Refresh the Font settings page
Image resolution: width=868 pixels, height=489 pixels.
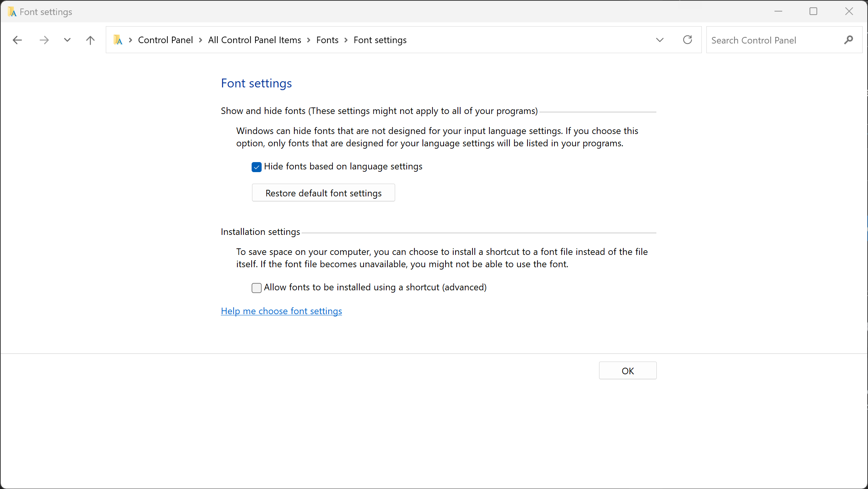coord(688,40)
